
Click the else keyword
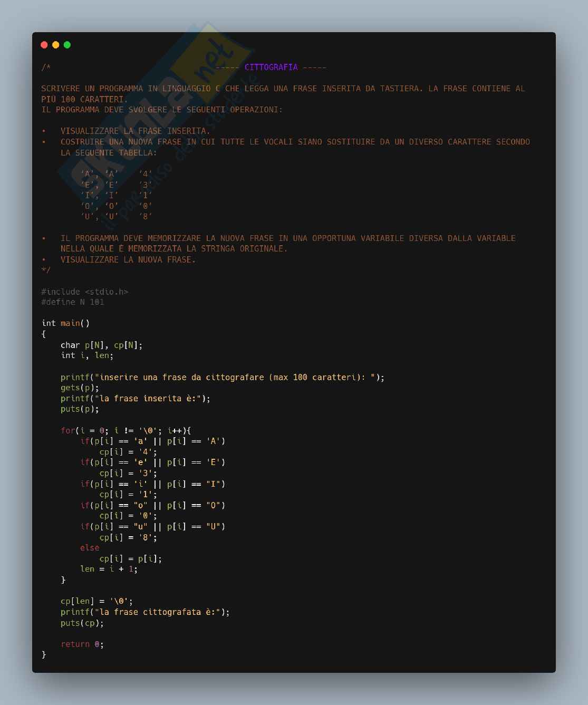(90, 548)
